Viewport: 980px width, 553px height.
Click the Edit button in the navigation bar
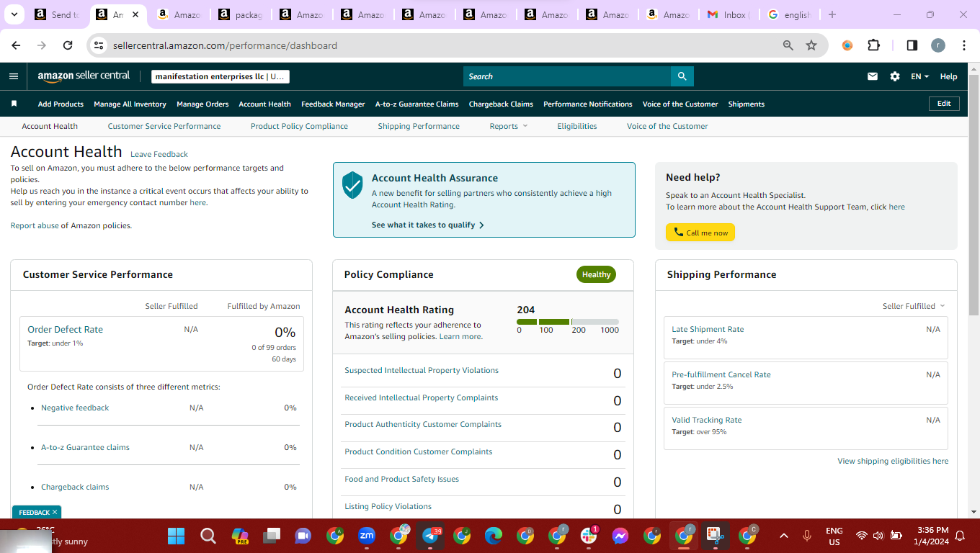tap(944, 104)
